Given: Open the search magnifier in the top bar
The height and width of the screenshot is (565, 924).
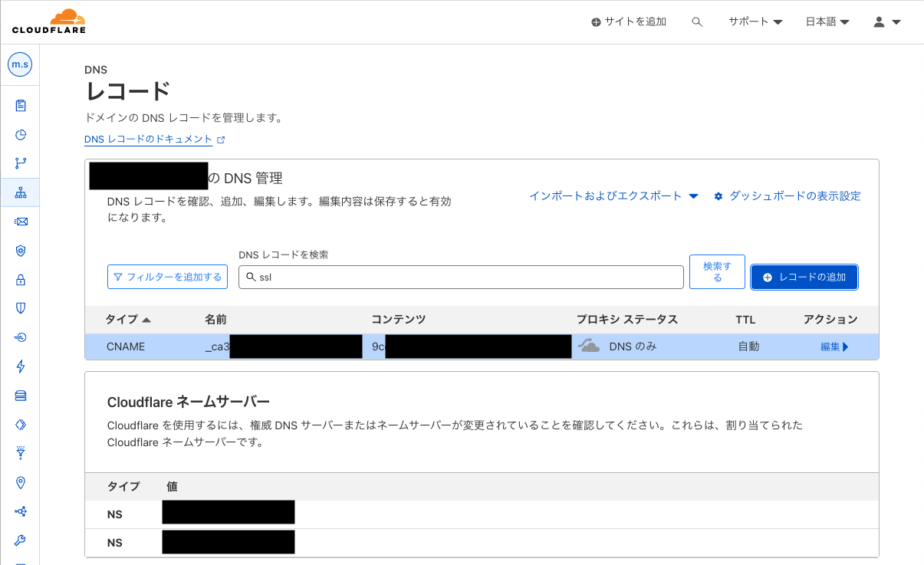Looking at the screenshot, I should pyautogui.click(x=697, y=21).
